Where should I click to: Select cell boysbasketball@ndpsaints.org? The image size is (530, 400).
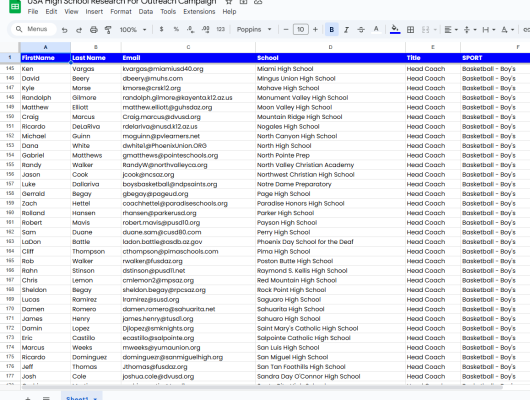click(188, 184)
